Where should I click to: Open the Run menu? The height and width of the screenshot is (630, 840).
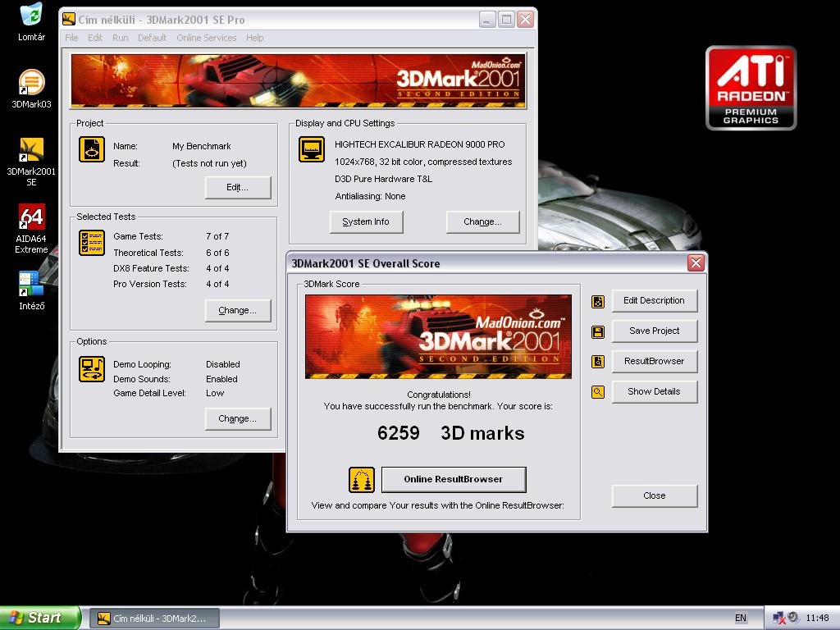pos(121,38)
